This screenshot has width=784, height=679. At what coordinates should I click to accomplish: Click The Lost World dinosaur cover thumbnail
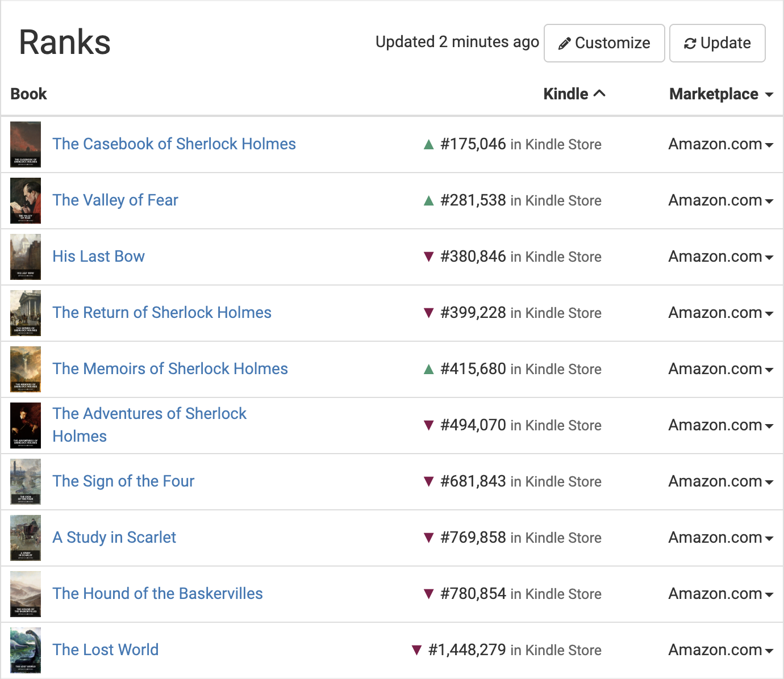(26, 650)
